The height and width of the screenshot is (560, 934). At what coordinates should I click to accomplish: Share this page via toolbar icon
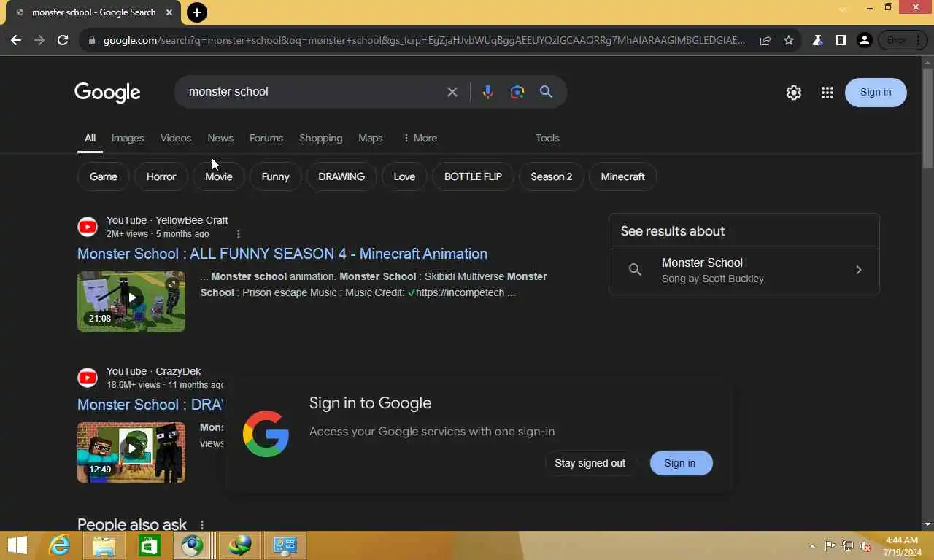click(x=765, y=40)
